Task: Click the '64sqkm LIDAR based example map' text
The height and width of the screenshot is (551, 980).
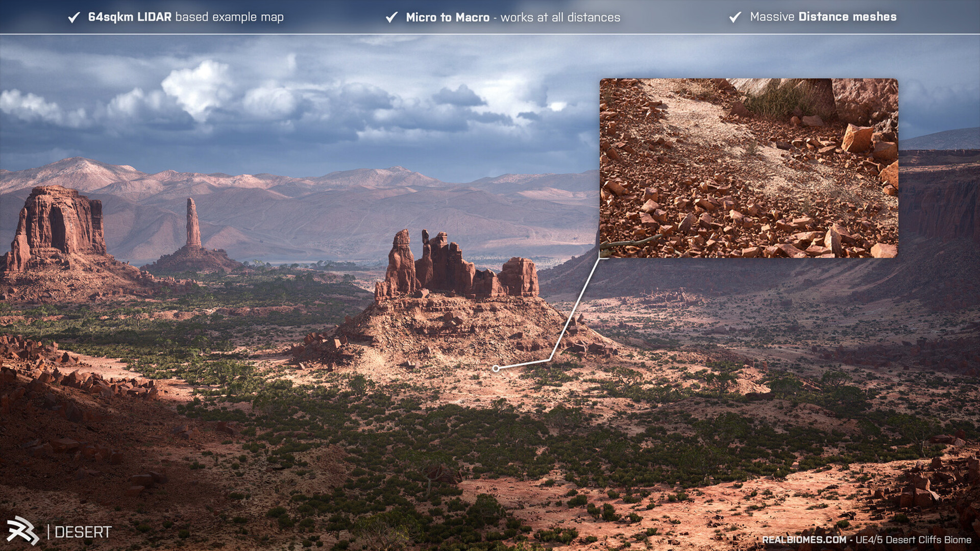Action: click(186, 17)
